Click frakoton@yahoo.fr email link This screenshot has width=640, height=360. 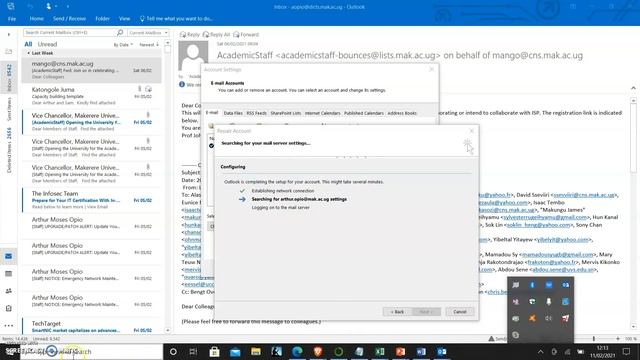[x=552, y=262]
